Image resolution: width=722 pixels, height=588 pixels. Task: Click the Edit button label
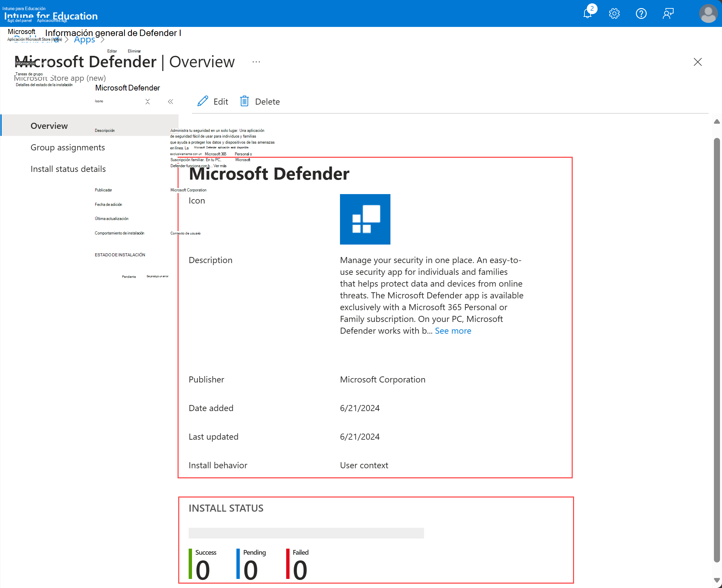click(x=221, y=102)
